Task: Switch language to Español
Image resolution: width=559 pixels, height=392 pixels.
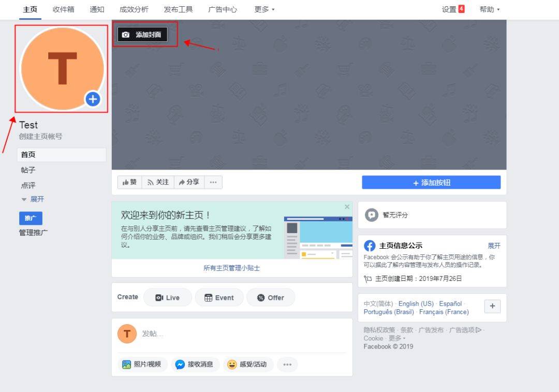Action: [450, 304]
